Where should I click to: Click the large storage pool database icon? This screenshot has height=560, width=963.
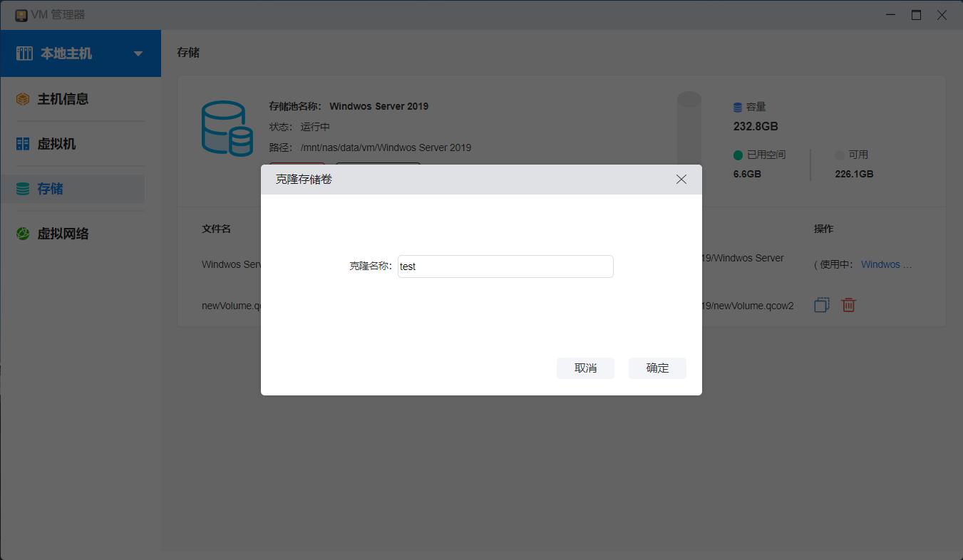(227, 128)
